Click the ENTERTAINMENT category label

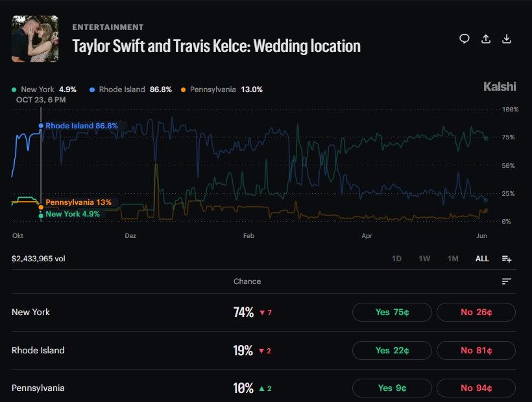coord(108,27)
